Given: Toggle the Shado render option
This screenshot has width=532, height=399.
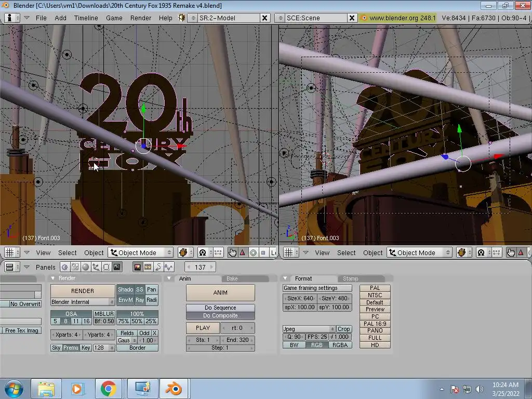Looking at the screenshot, I should pos(126,289).
